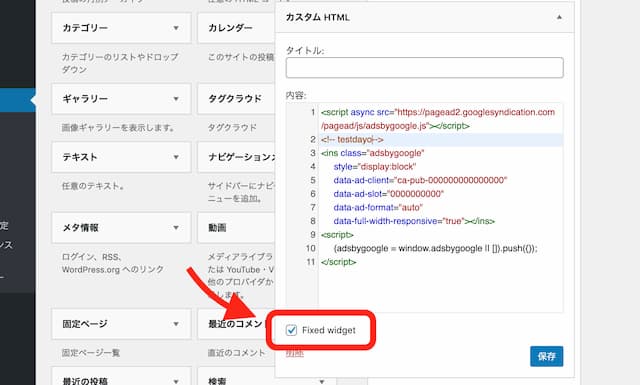The height and width of the screenshot is (385, 640).
Task: Click the ログイン、RSS description text
Action: [x=113, y=263]
